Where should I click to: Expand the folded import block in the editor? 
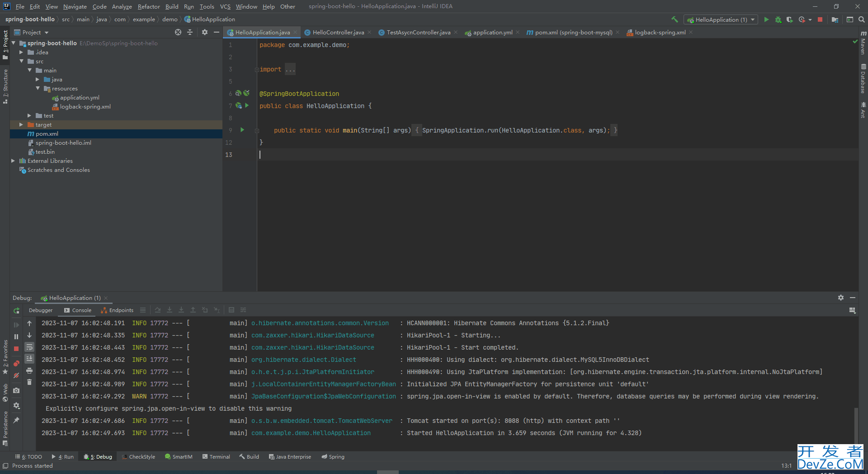click(x=257, y=70)
